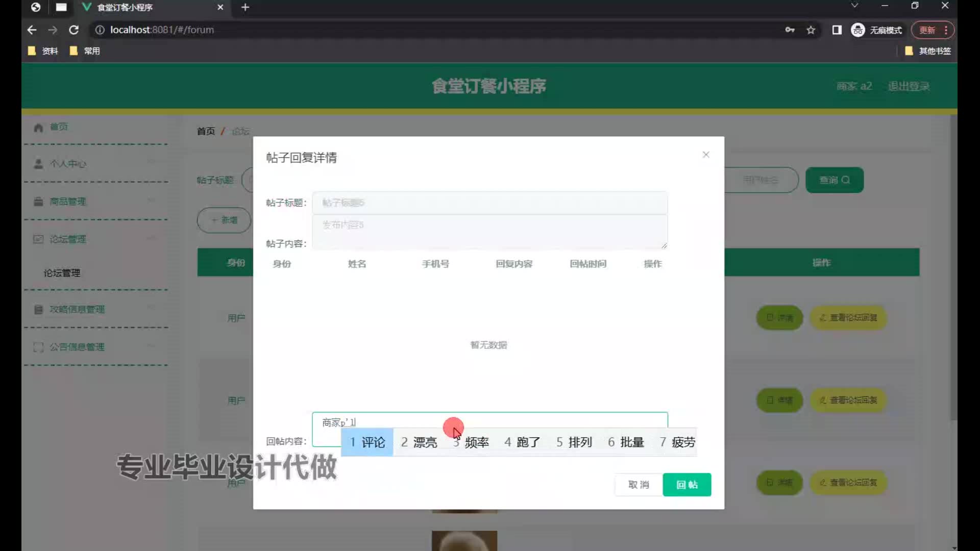Open saved password key icon
The height and width of the screenshot is (551, 980).
pyautogui.click(x=790, y=30)
